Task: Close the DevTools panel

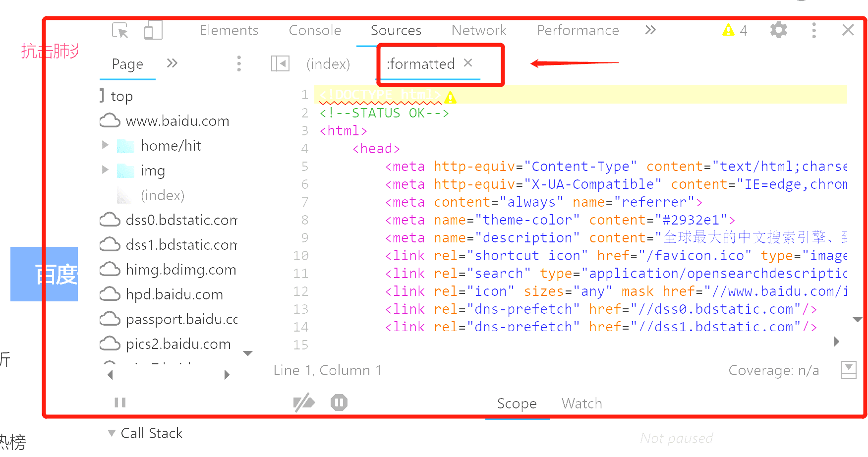Action: (848, 30)
